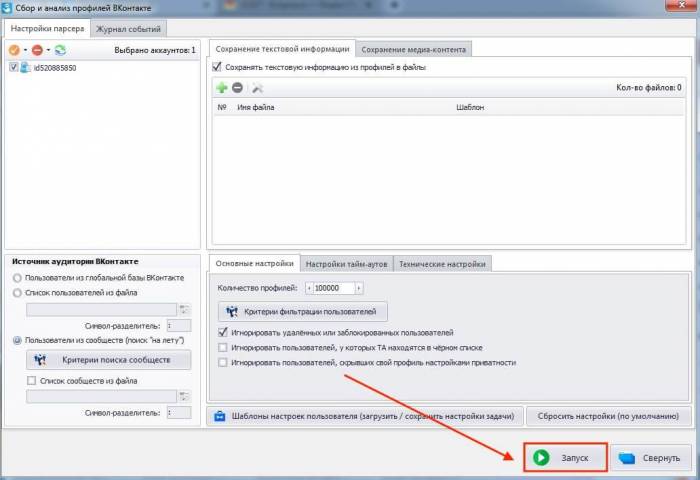Click the 'Количество профилей' number field

tap(338, 288)
